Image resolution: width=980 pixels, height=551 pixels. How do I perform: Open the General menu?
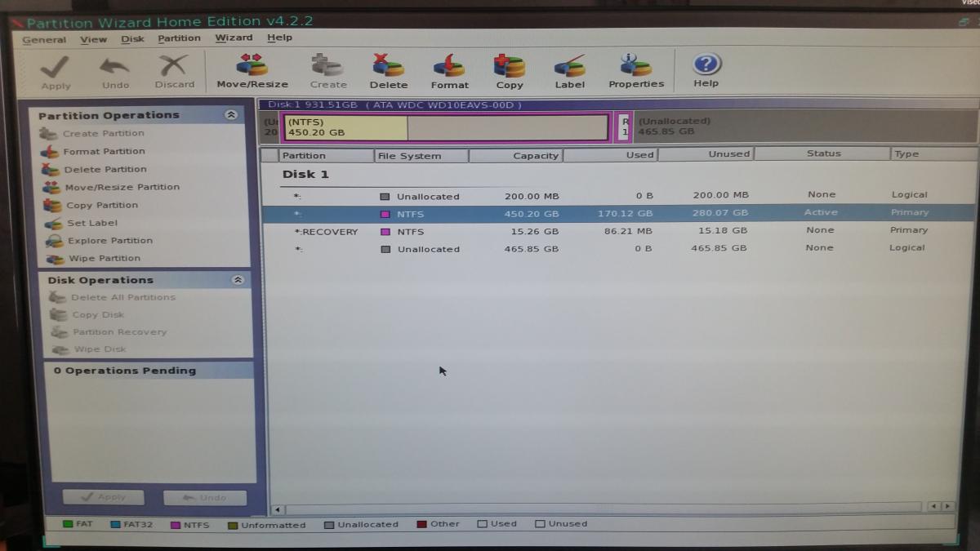click(x=44, y=39)
